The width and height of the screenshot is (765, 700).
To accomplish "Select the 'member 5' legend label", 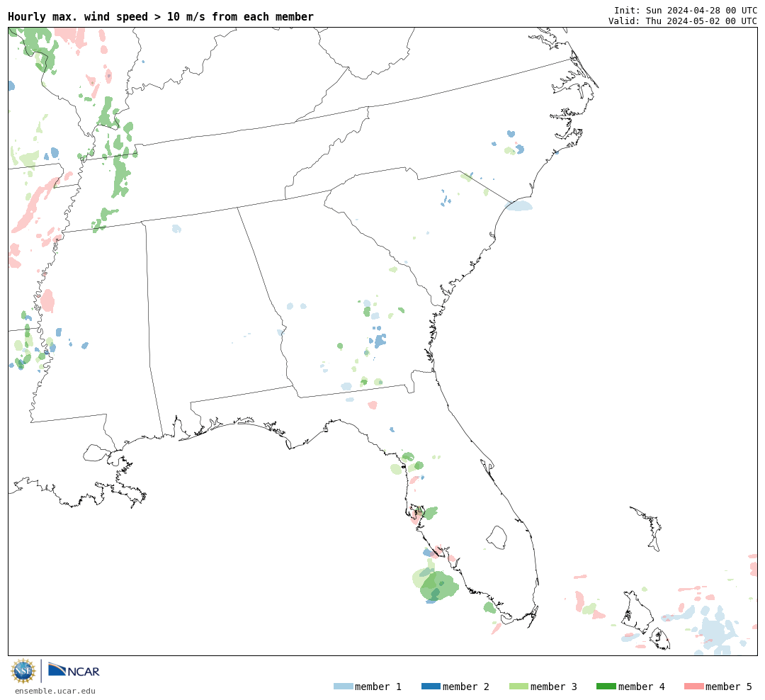I will point(729,687).
